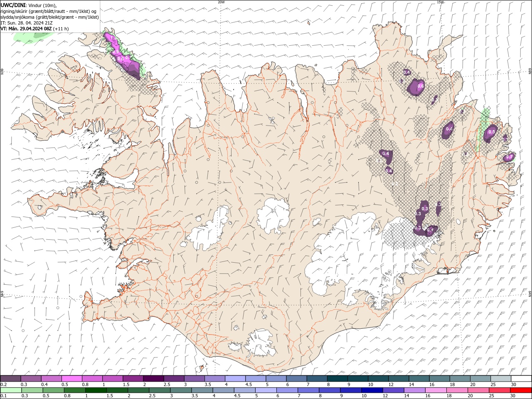The height and width of the screenshot is (399, 532).
Task: Click the '0.6' precipitation value in the northeast
Action: coord(420,86)
